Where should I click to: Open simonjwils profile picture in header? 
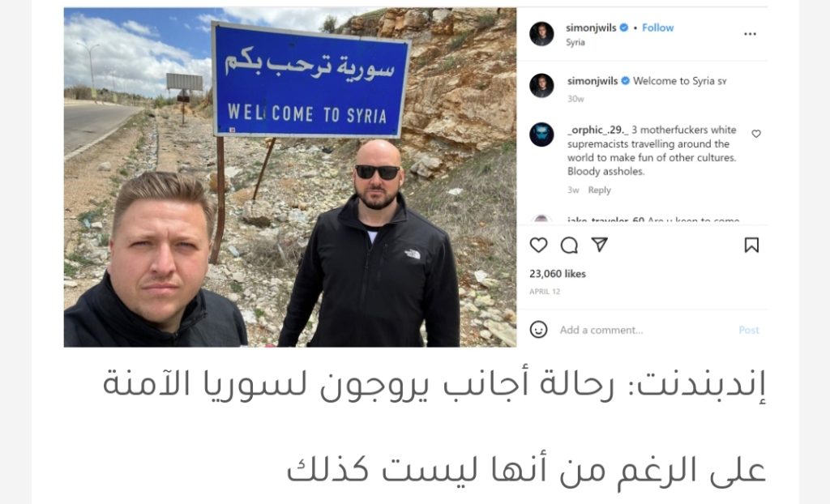(x=541, y=34)
